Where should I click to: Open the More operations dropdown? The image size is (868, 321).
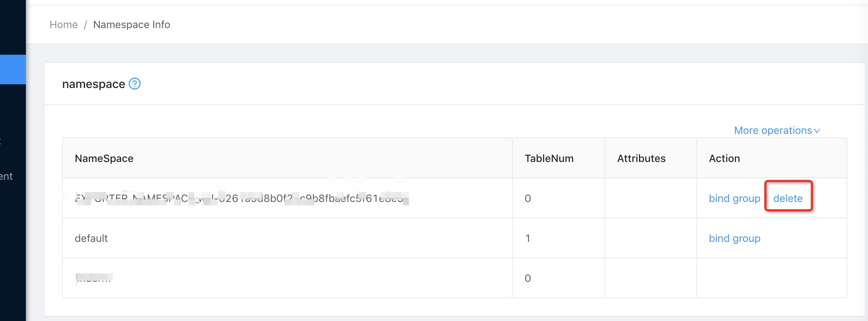tap(777, 131)
